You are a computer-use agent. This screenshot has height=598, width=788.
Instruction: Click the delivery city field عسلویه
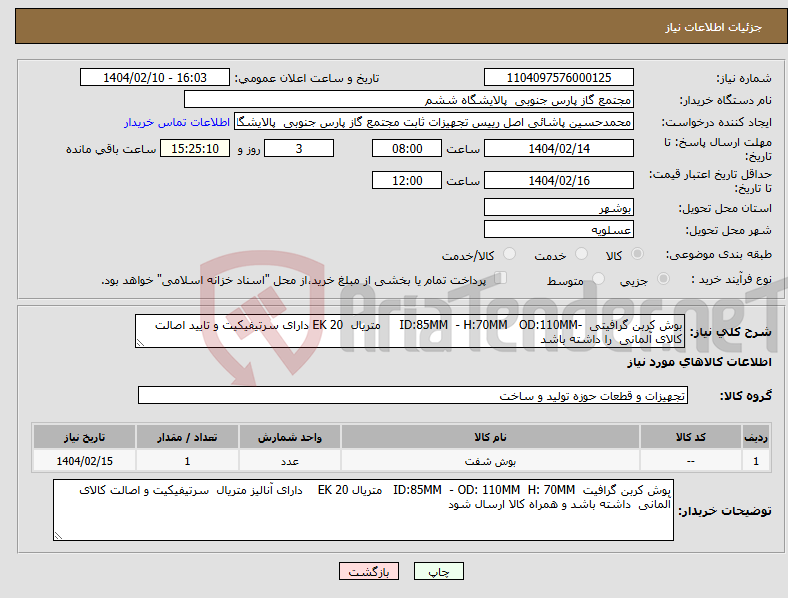coord(558,229)
